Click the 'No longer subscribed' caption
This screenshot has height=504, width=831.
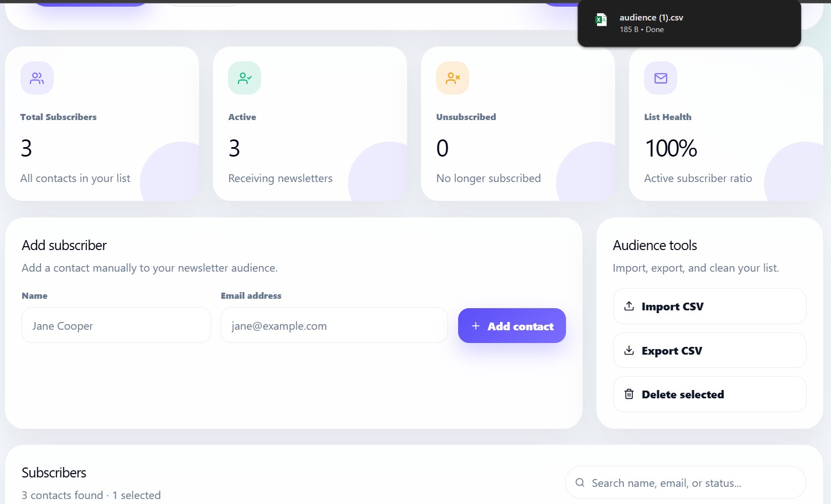coord(489,178)
